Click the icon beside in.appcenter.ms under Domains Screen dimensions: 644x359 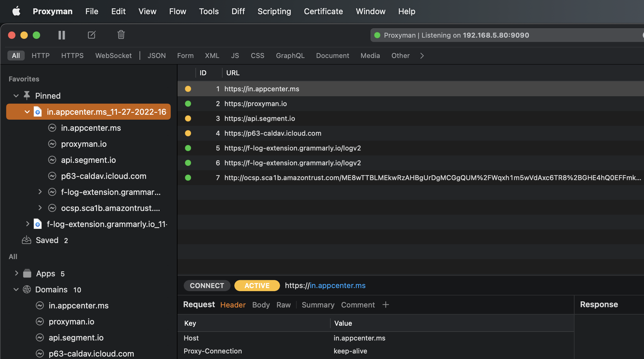pyautogui.click(x=40, y=305)
